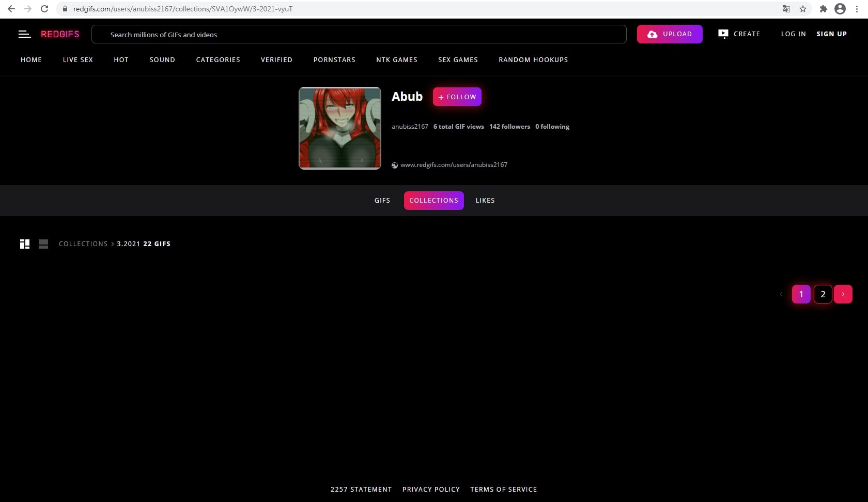Open NTK Games navigation item
Image resolution: width=868 pixels, height=502 pixels.
point(397,60)
